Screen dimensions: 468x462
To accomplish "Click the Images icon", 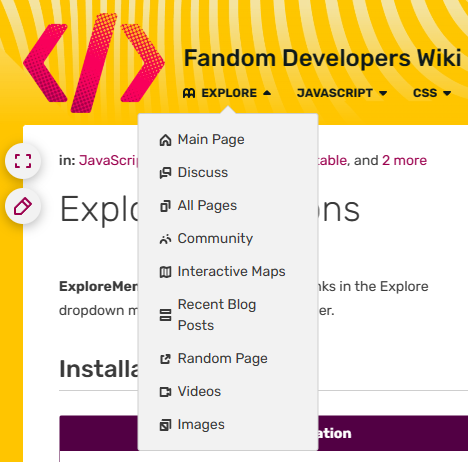I will click(x=165, y=425).
